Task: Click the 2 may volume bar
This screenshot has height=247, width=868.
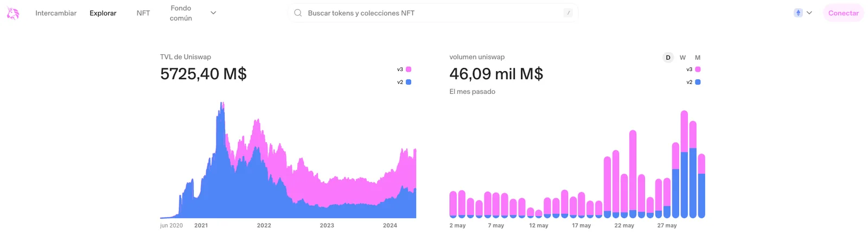Action: click(x=453, y=205)
